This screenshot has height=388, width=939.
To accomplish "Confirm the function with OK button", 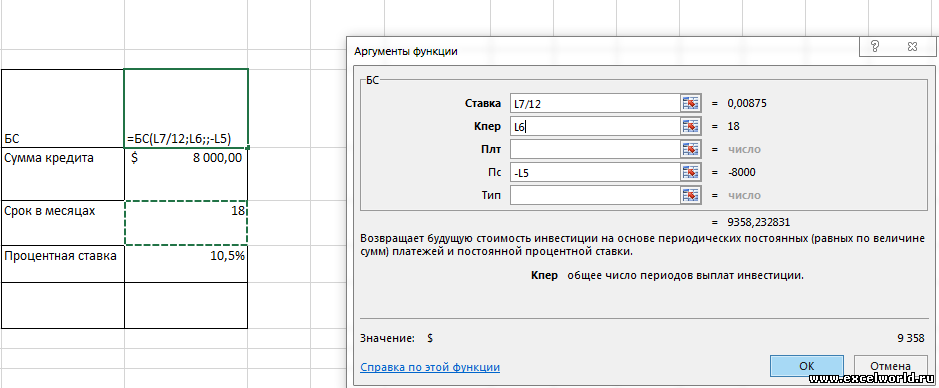I will pos(807,366).
